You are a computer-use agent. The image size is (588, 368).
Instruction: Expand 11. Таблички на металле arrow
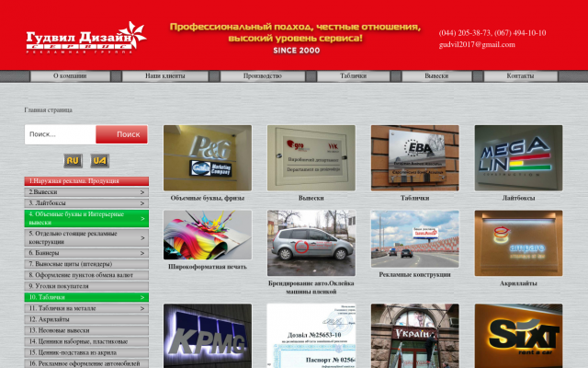click(x=142, y=308)
